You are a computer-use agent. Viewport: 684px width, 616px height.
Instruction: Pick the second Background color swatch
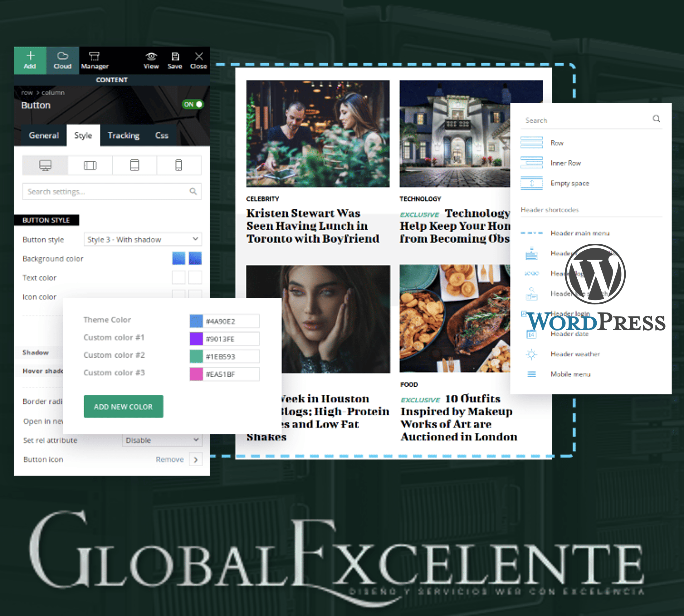(x=195, y=258)
